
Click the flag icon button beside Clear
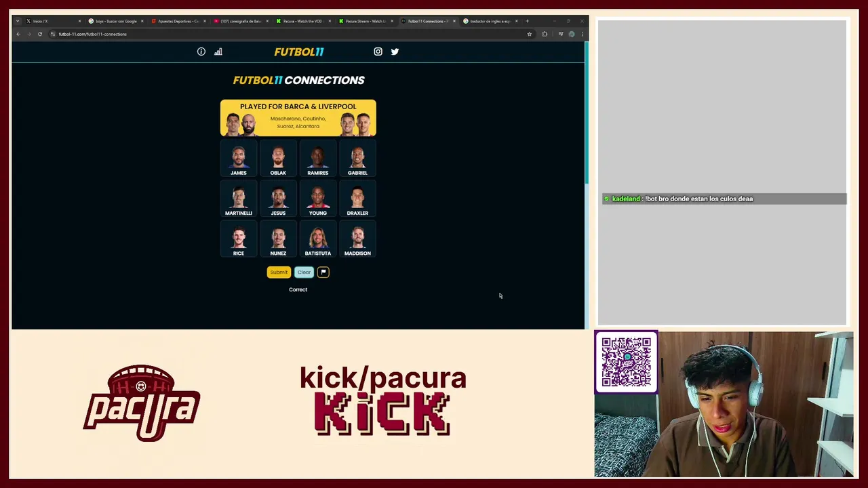(323, 272)
